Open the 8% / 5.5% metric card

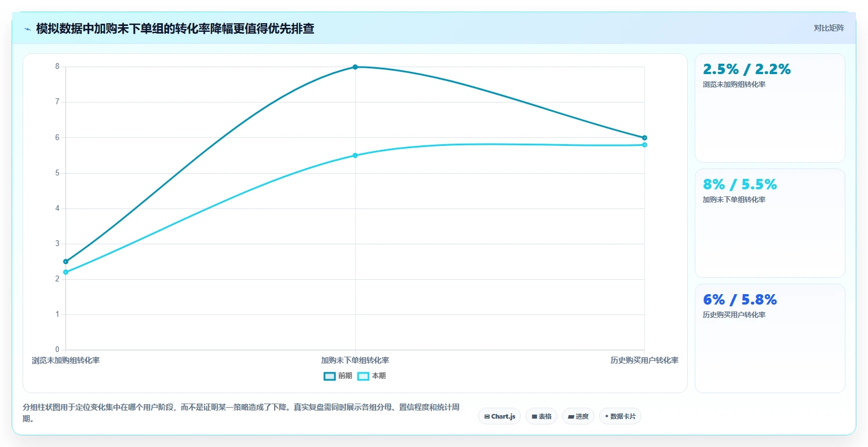pyautogui.click(x=769, y=223)
